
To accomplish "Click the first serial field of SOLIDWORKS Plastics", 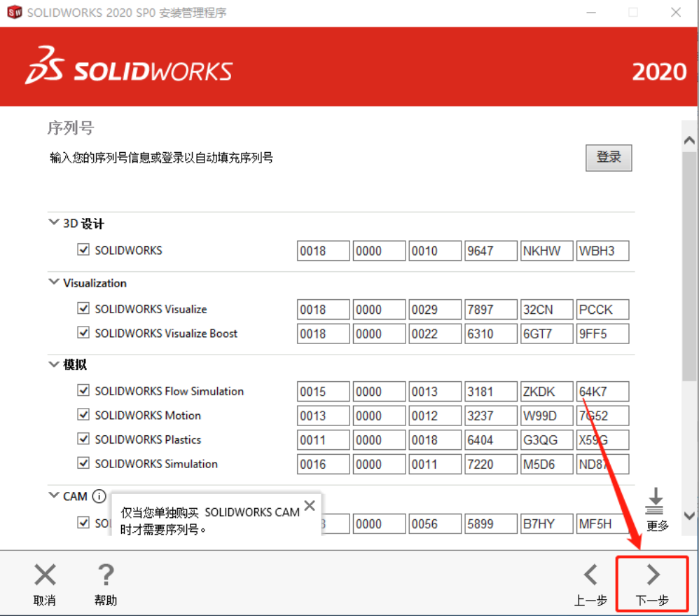I will 323,440.
